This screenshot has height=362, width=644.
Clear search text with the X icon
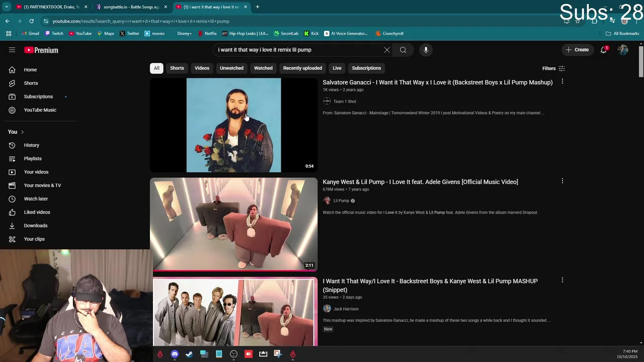(x=387, y=50)
